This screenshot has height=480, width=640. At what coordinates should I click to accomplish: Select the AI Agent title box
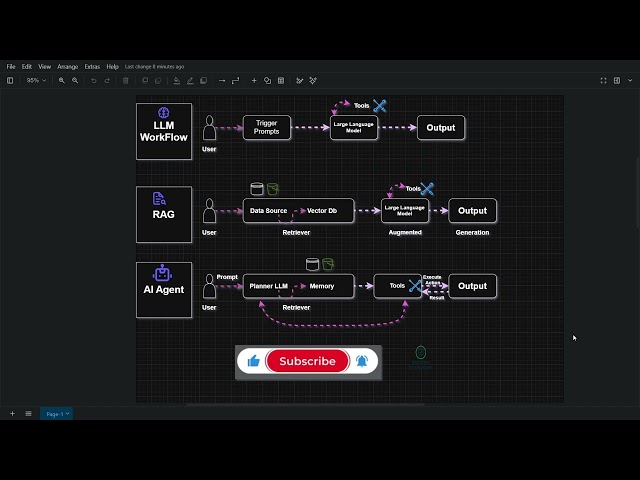[x=164, y=290]
